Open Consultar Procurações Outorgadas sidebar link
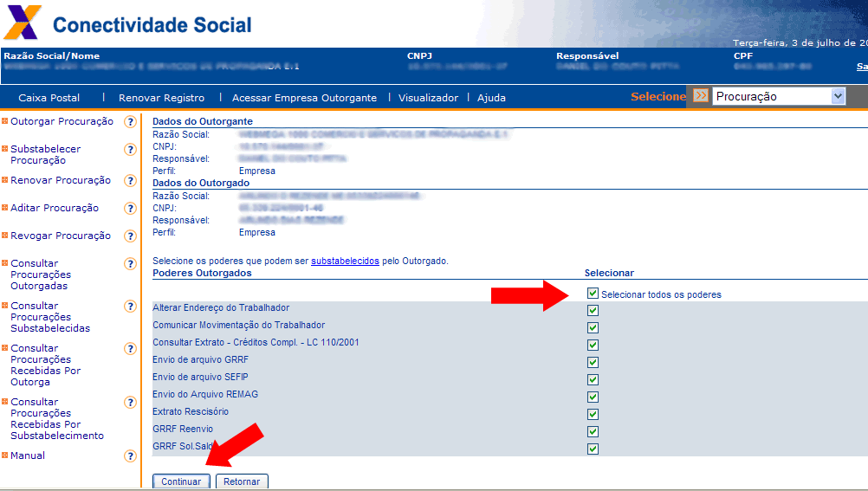Image resolution: width=868 pixels, height=491 pixels. click(x=41, y=275)
